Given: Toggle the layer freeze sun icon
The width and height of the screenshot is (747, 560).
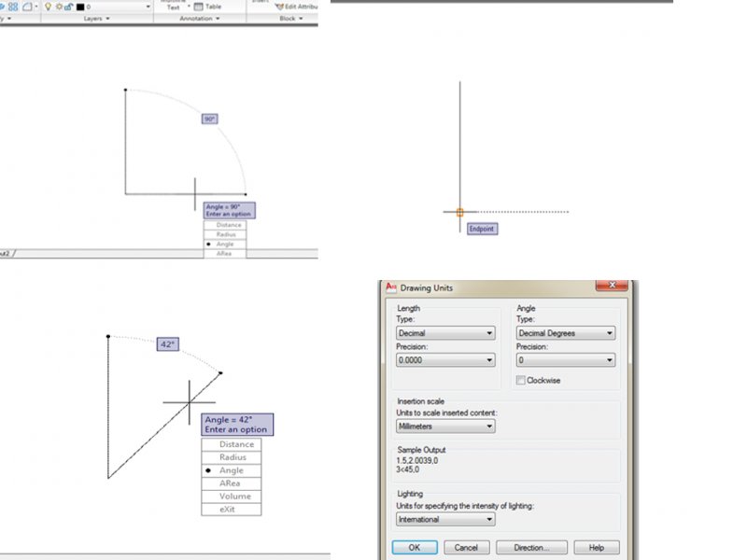Looking at the screenshot, I should pos(59,7).
